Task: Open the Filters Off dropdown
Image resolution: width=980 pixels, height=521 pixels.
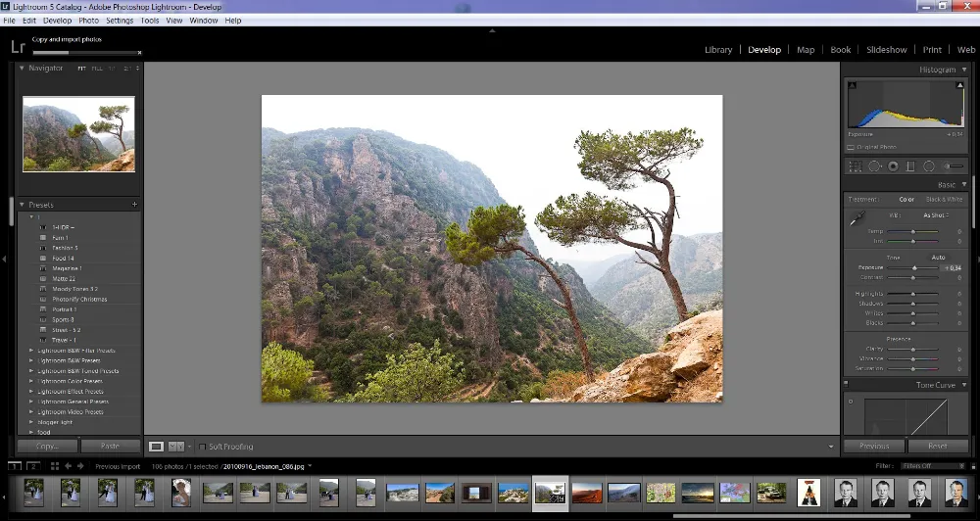Action: click(x=933, y=466)
